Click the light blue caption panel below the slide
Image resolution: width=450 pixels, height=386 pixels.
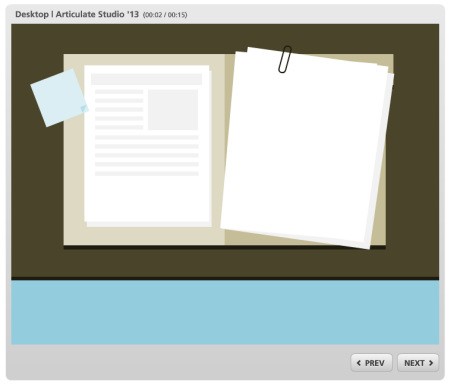tap(225, 312)
